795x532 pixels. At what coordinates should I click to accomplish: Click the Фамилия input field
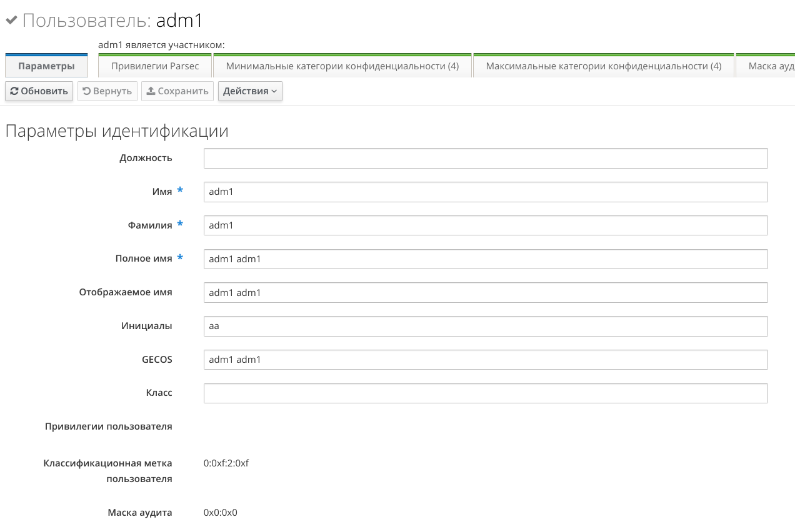[485, 225]
